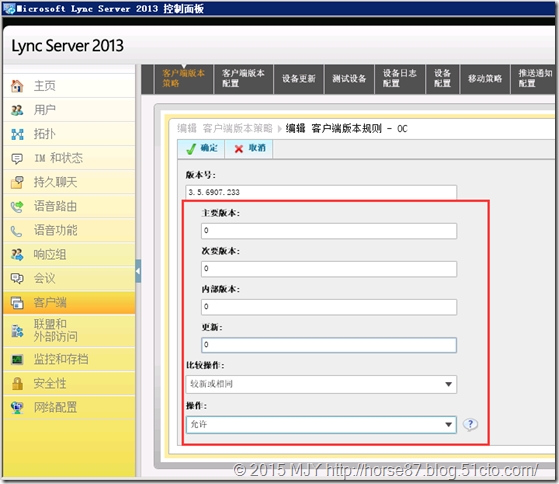Click the 取消 cancel button

point(249,149)
